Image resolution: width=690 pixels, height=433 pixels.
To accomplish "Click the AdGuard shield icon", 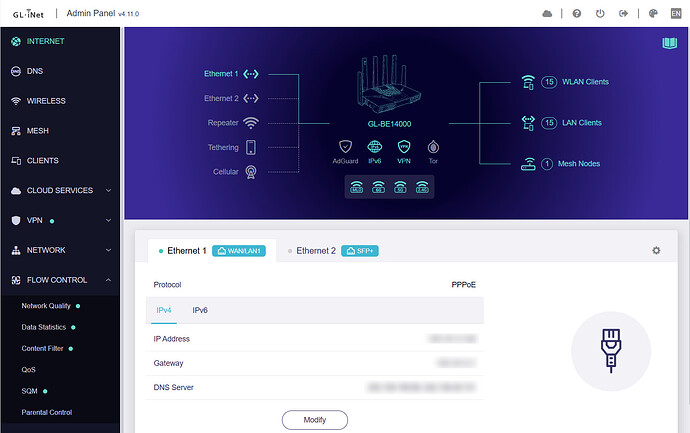I will [x=345, y=147].
